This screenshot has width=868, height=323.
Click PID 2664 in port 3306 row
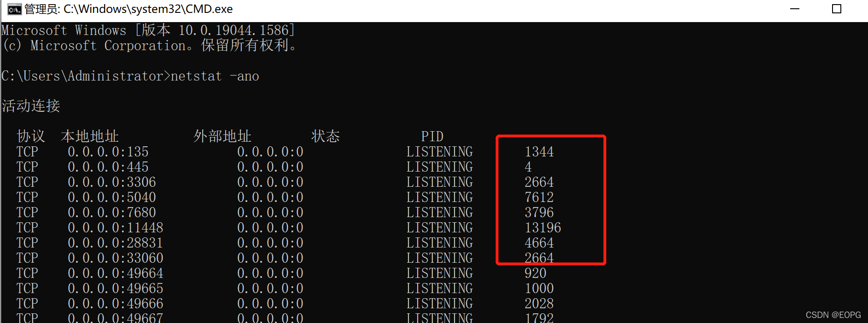[539, 182]
